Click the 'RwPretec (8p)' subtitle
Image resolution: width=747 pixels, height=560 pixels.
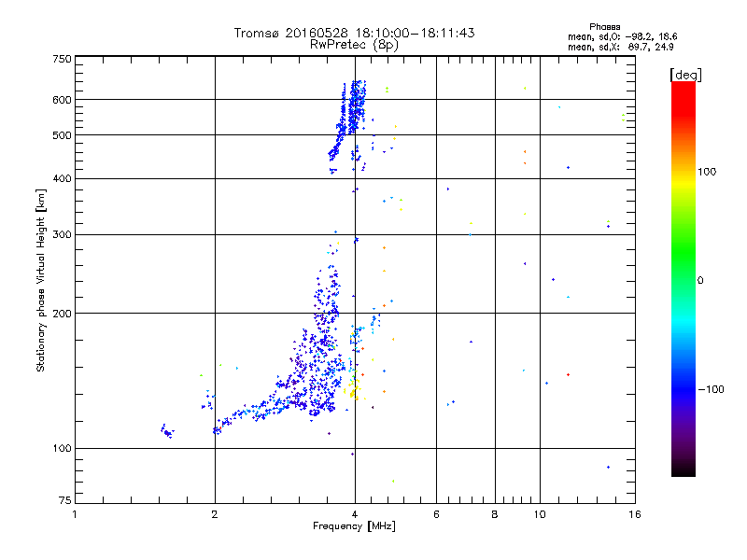pyautogui.click(x=354, y=45)
